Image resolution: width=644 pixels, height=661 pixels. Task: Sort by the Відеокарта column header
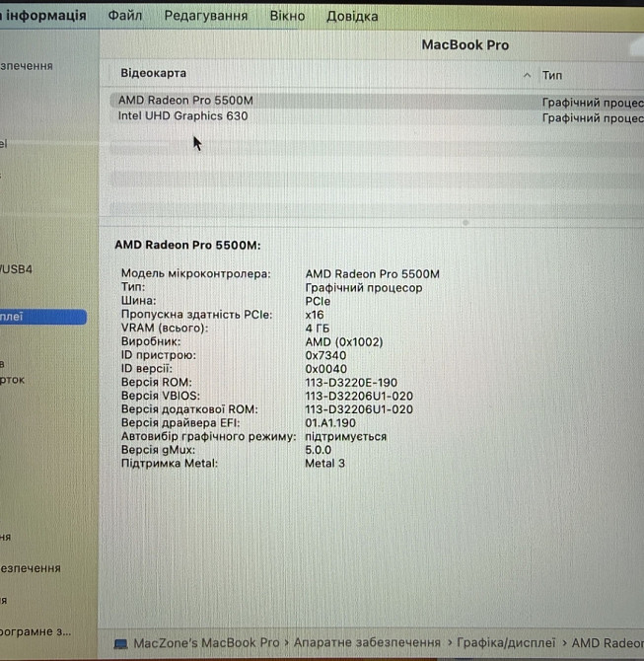(154, 73)
